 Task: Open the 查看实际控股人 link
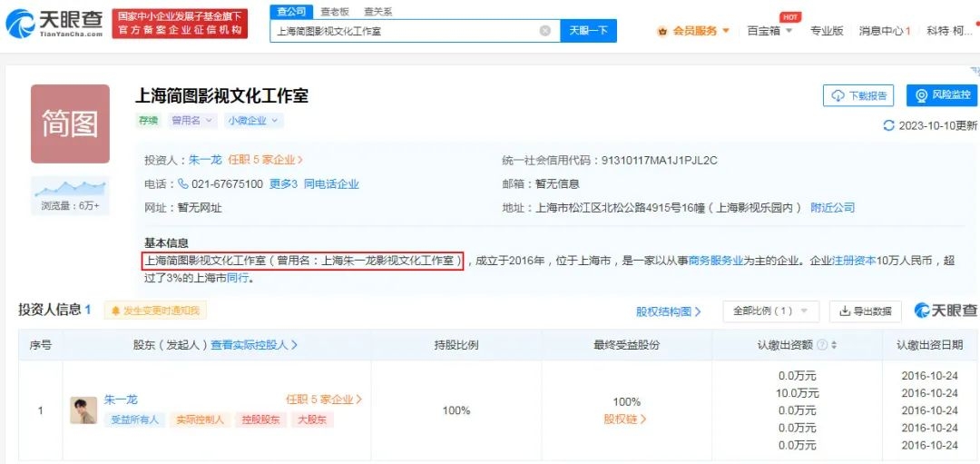tap(254, 344)
